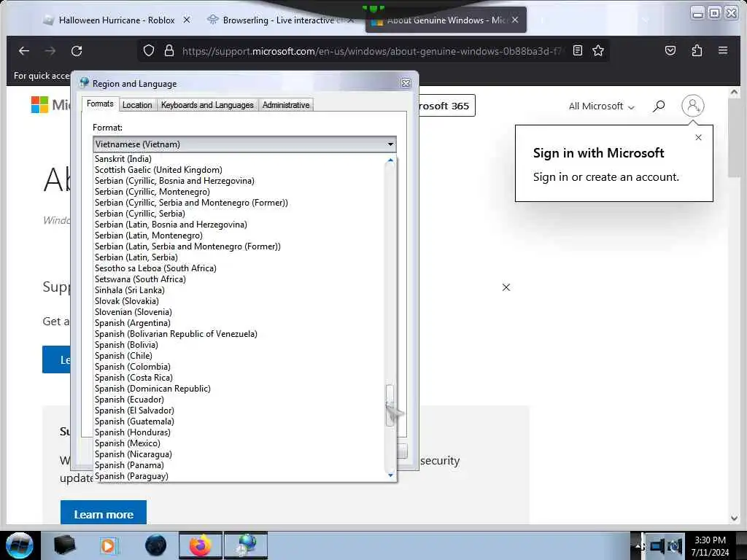Screen dimensions: 747x560
Task: Select Spanish (Dominican Republic)
Action: point(240,389)
